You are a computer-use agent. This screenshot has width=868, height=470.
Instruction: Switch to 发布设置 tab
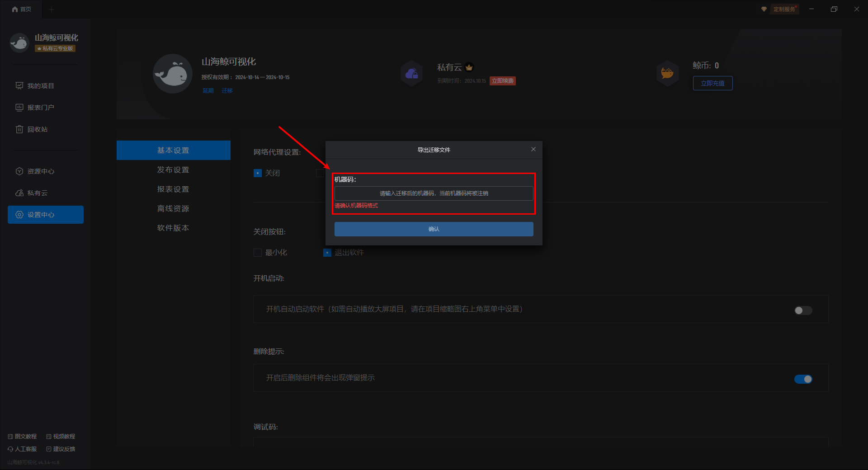tap(173, 170)
